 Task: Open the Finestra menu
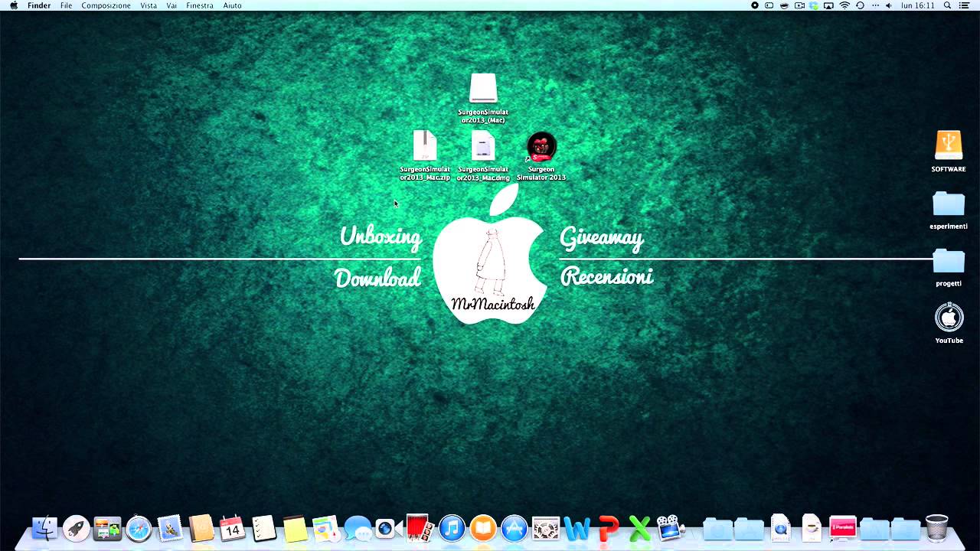200,5
